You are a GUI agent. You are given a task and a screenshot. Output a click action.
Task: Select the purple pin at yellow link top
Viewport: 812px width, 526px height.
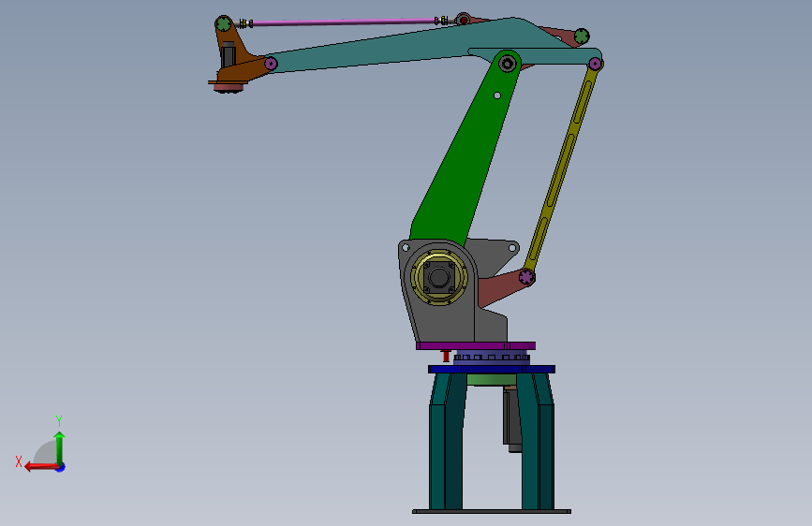(595, 65)
